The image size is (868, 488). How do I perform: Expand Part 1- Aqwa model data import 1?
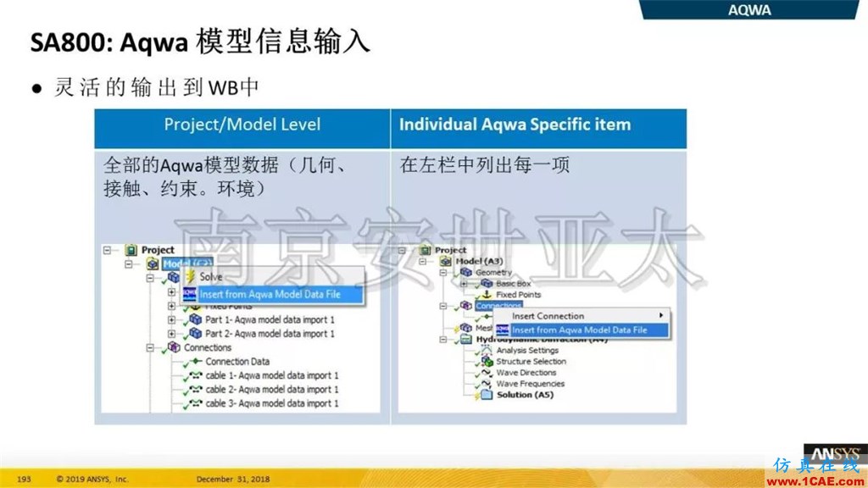[171, 319]
